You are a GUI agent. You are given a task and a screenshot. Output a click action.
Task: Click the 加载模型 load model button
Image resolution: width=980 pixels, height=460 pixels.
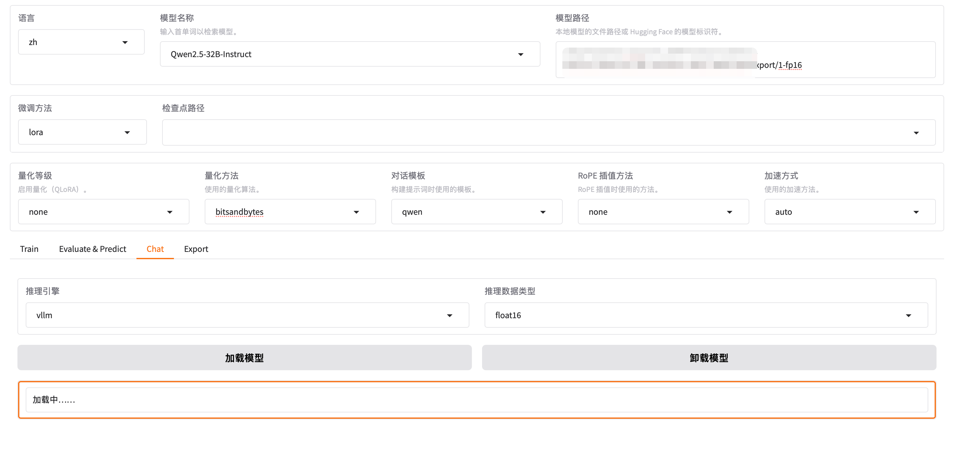244,358
